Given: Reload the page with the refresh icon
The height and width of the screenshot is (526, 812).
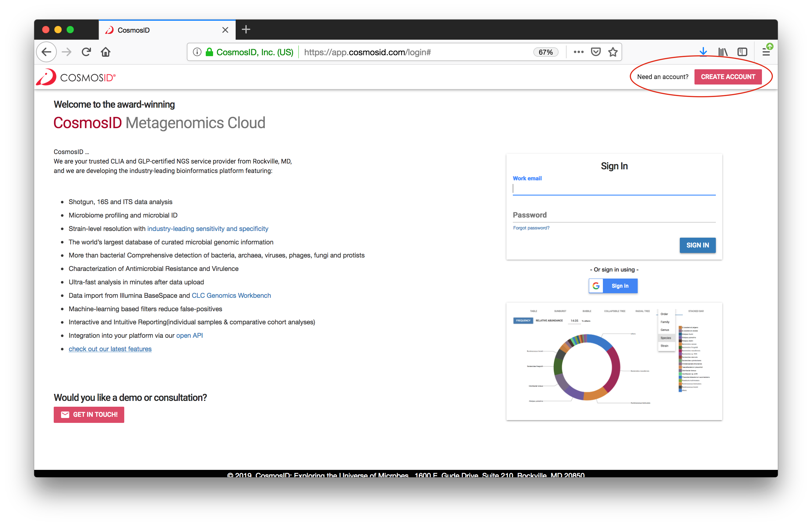Looking at the screenshot, I should pyautogui.click(x=86, y=52).
